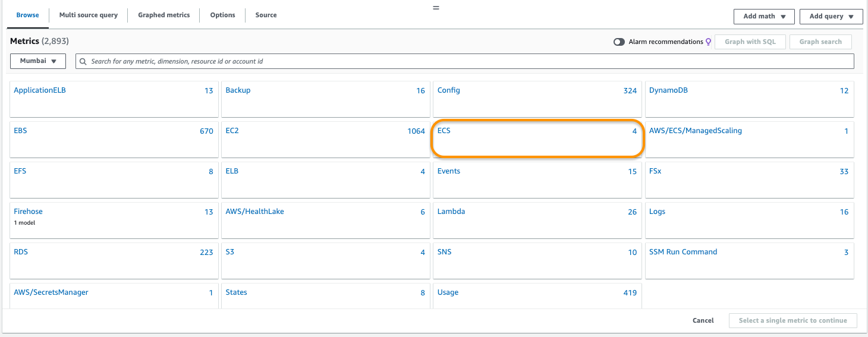Viewport: 868px width, 337px height.
Task: Click the panel resize handle icon at top
Action: tap(436, 8)
